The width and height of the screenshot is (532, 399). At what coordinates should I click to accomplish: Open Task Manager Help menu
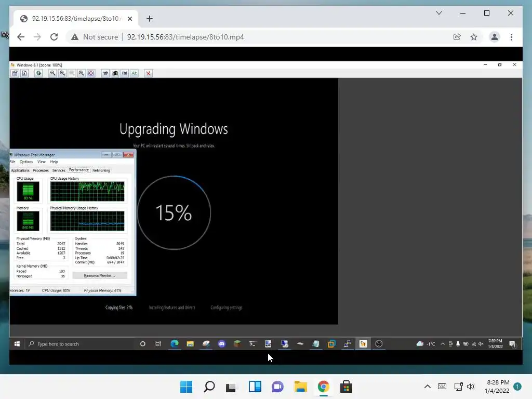point(54,162)
